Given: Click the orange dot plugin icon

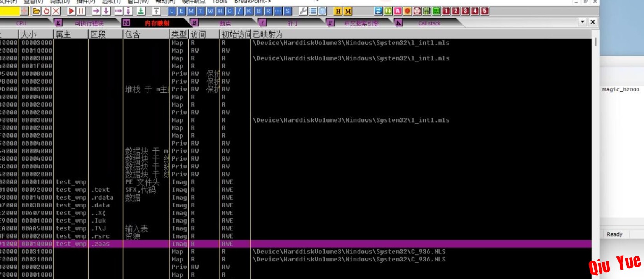Looking at the screenshot, I should pos(407,11).
